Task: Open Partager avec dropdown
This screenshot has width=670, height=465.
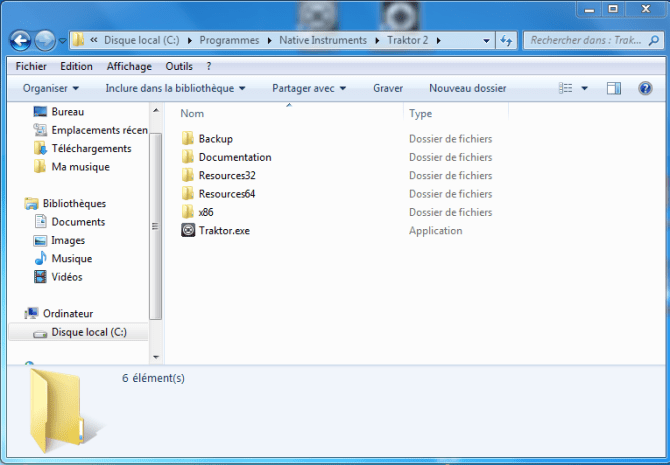Action: tap(309, 88)
